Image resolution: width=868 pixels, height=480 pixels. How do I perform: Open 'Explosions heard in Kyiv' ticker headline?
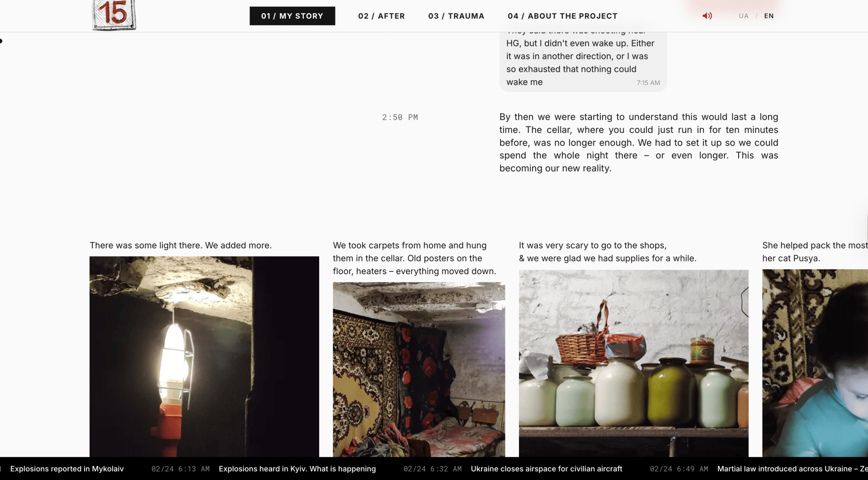click(297, 469)
